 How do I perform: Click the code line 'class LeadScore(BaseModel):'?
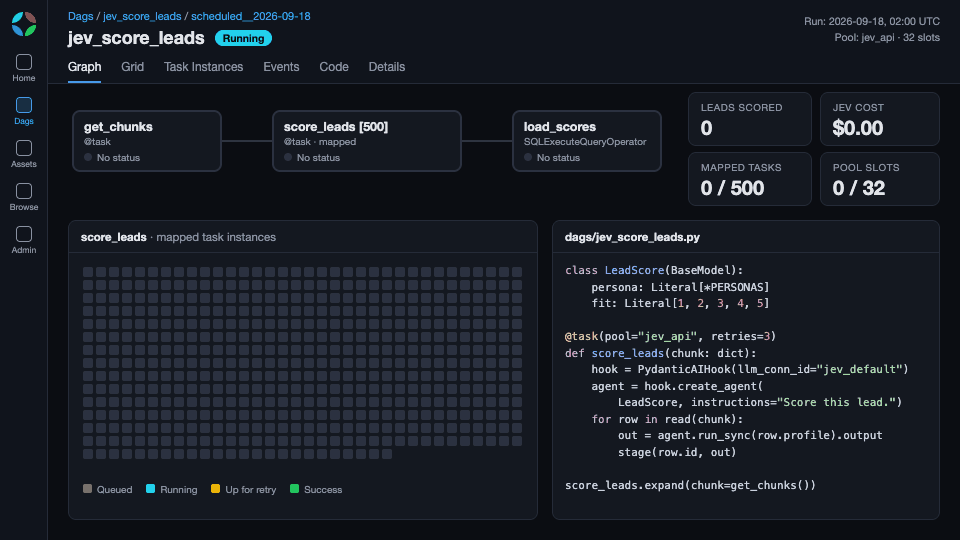point(654,270)
